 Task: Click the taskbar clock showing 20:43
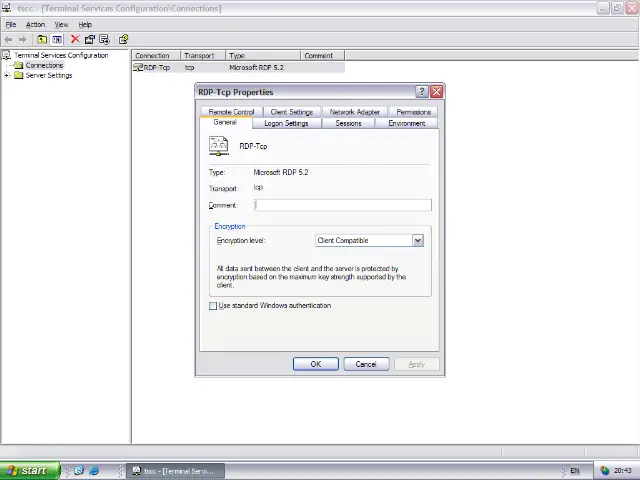tap(623, 471)
